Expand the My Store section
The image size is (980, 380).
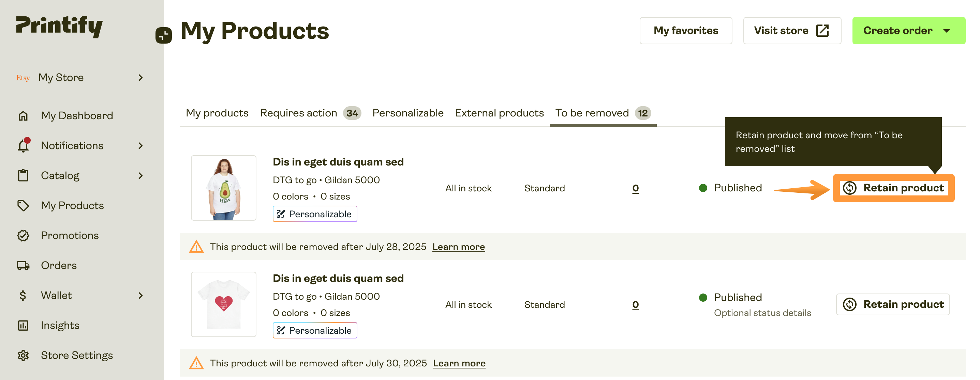[x=140, y=77]
